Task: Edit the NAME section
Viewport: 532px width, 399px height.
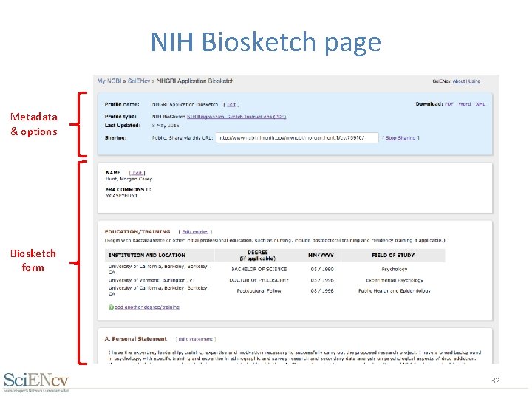Action: [137, 173]
